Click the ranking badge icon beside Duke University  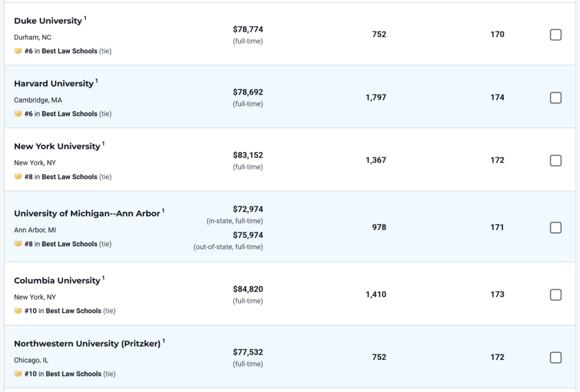coord(18,51)
